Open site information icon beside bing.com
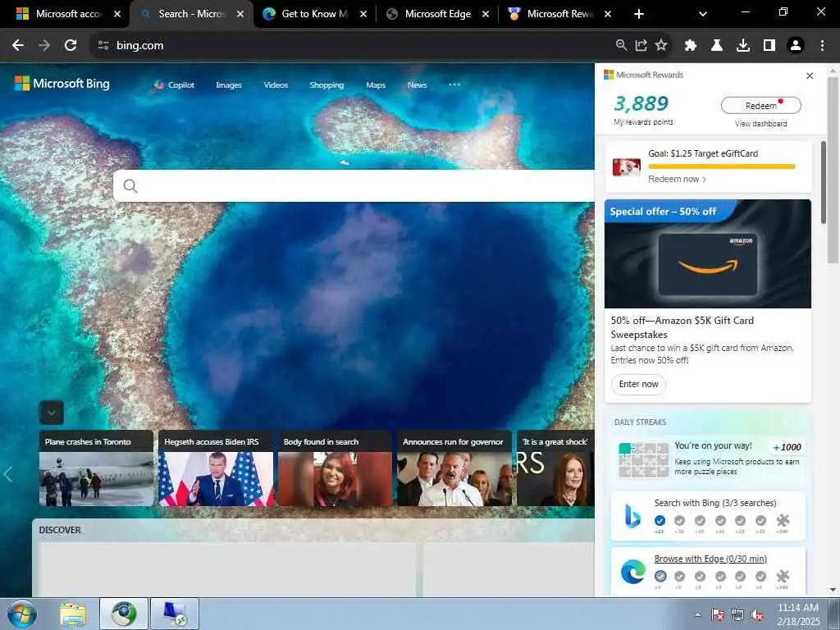This screenshot has height=630, width=840. tap(103, 46)
